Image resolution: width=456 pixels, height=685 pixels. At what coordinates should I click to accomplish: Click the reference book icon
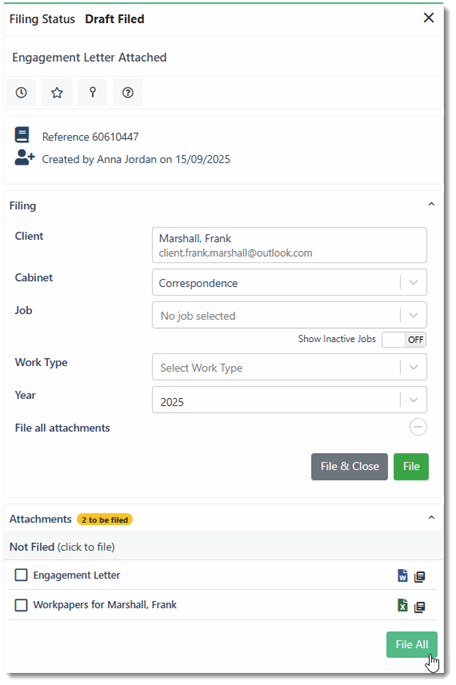[x=22, y=135]
